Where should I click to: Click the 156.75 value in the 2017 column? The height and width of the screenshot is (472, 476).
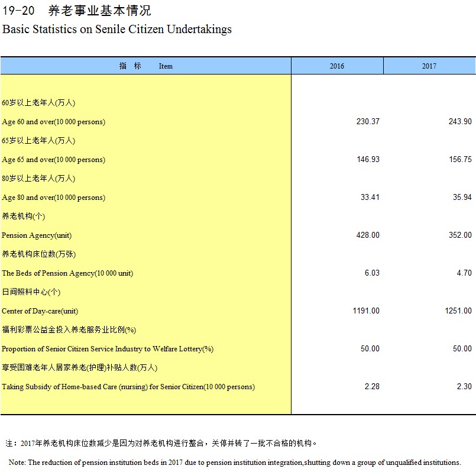click(x=460, y=160)
